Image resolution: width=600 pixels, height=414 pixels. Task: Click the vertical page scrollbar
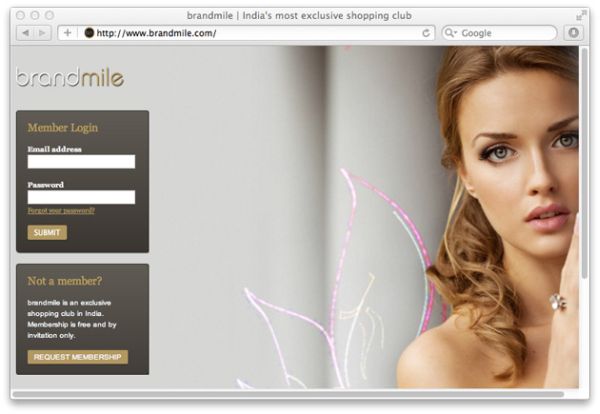point(584,164)
